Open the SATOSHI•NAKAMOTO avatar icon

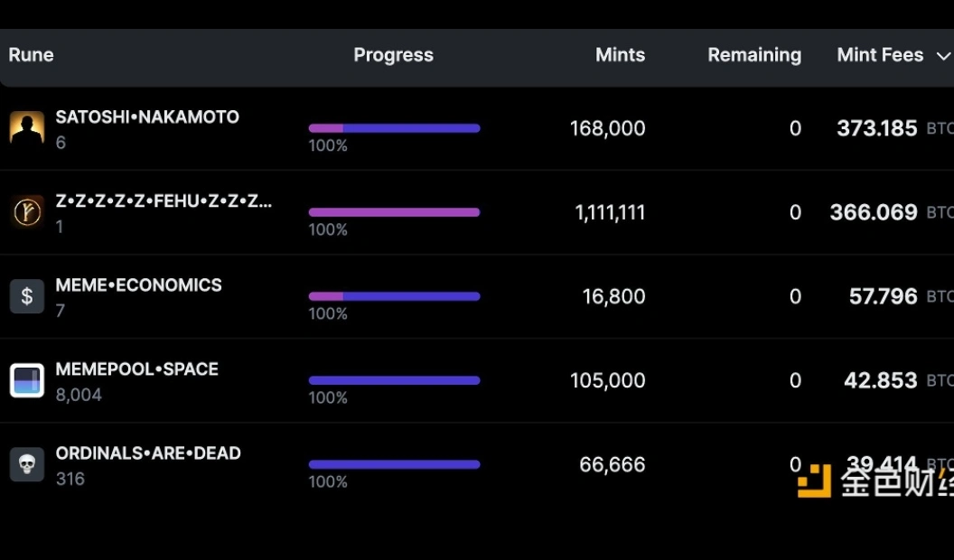coord(27,127)
